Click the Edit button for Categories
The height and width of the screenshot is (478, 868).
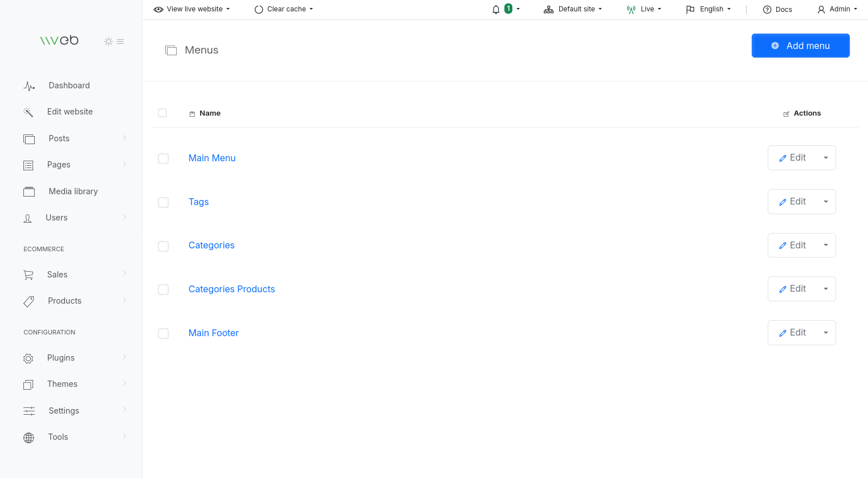point(792,246)
